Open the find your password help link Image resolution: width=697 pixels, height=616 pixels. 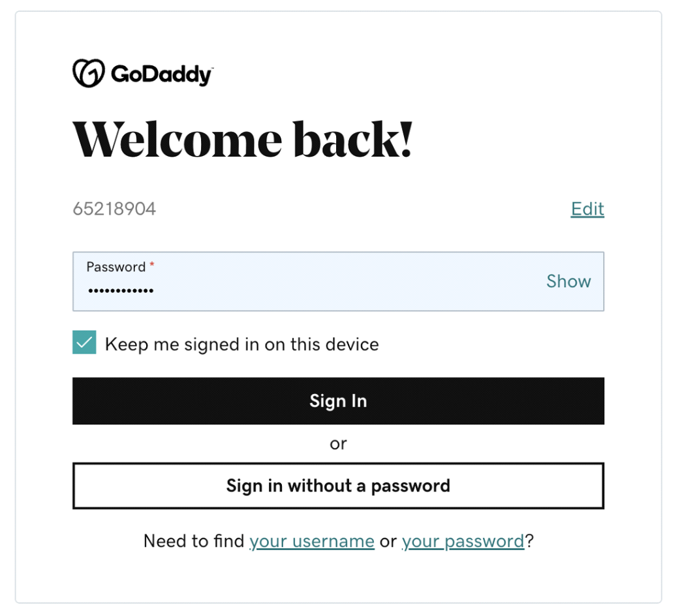[462, 540]
